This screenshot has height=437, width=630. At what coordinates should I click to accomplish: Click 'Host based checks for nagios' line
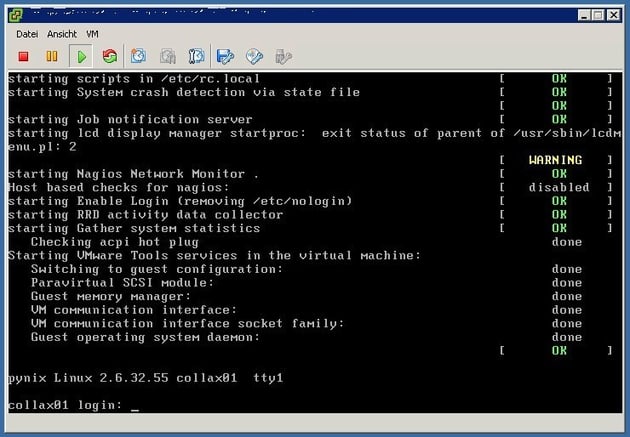[x=119, y=187]
